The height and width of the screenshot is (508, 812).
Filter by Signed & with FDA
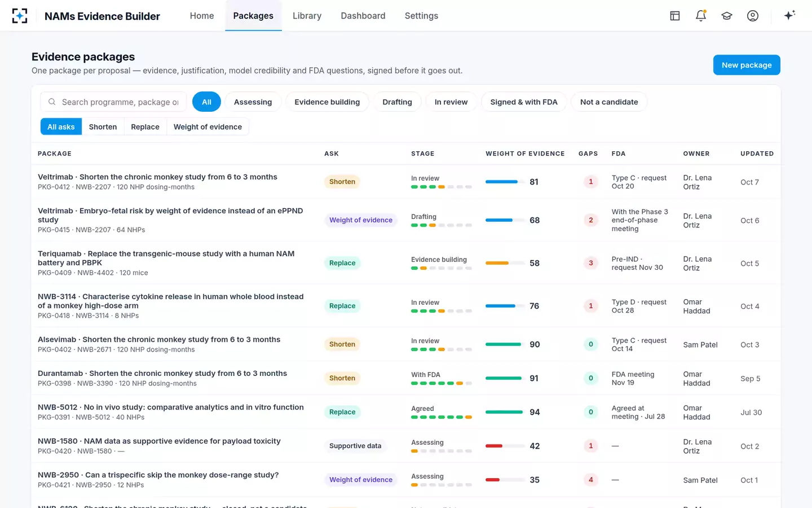coord(524,102)
